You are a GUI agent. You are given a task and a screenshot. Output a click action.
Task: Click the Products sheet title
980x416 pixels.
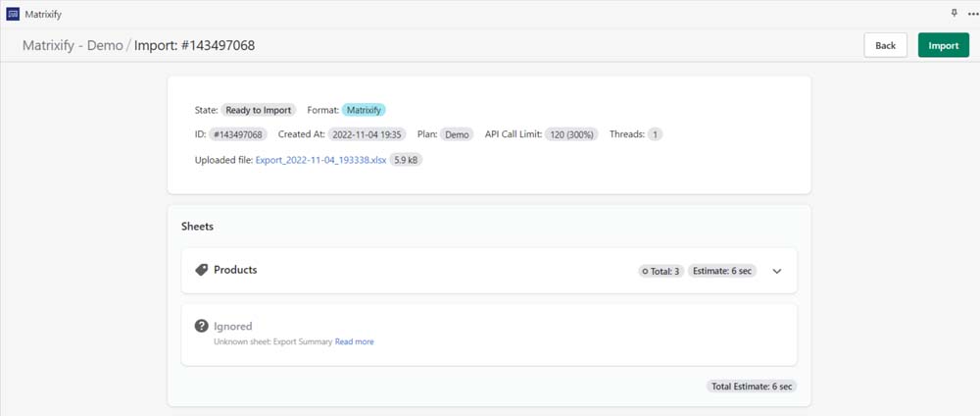pos(235,270)
